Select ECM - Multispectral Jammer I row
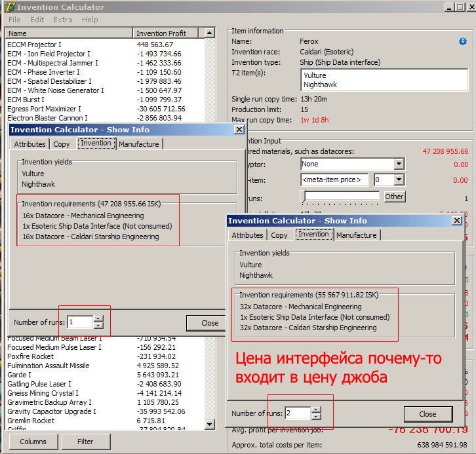Viewport: 476px width, 454px height. coord(105,63)
